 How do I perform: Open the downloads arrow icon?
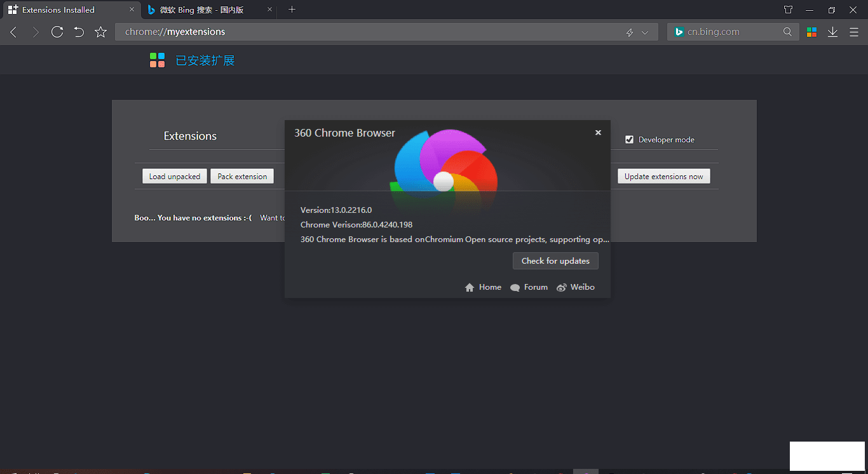tap(832, 32)
